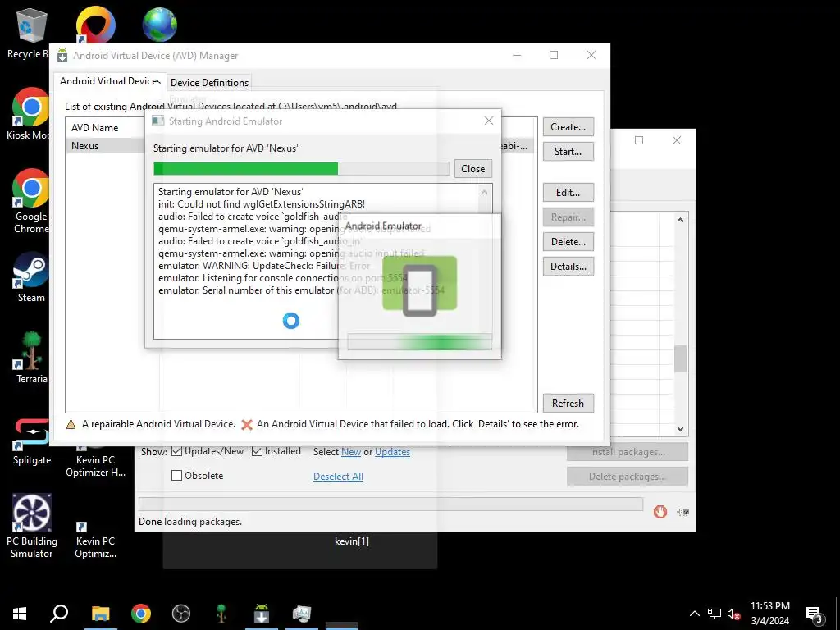
Task: Open system monitor taskbar icon
Action: point(302,614)
